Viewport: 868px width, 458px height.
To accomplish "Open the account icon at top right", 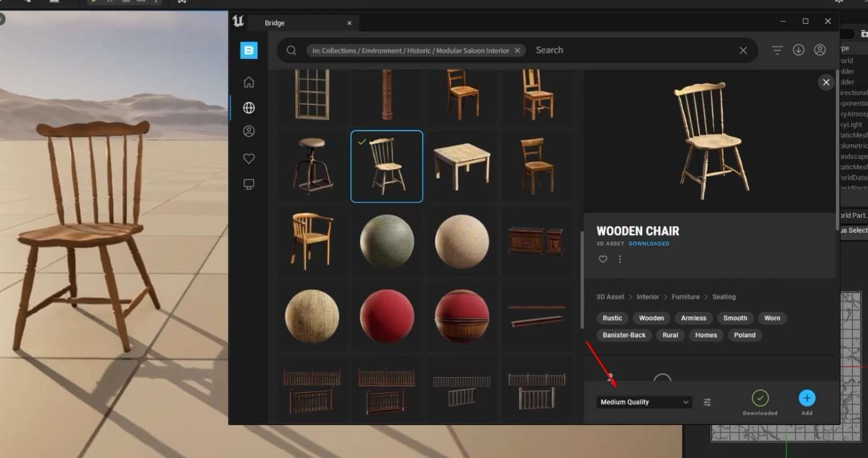I will tap(820, 50).
